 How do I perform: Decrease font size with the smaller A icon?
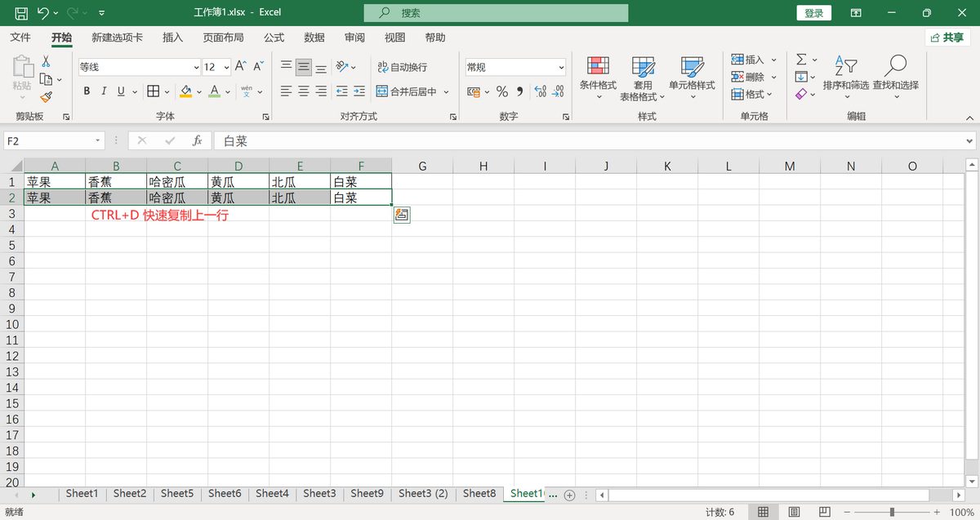pos(258,67)
